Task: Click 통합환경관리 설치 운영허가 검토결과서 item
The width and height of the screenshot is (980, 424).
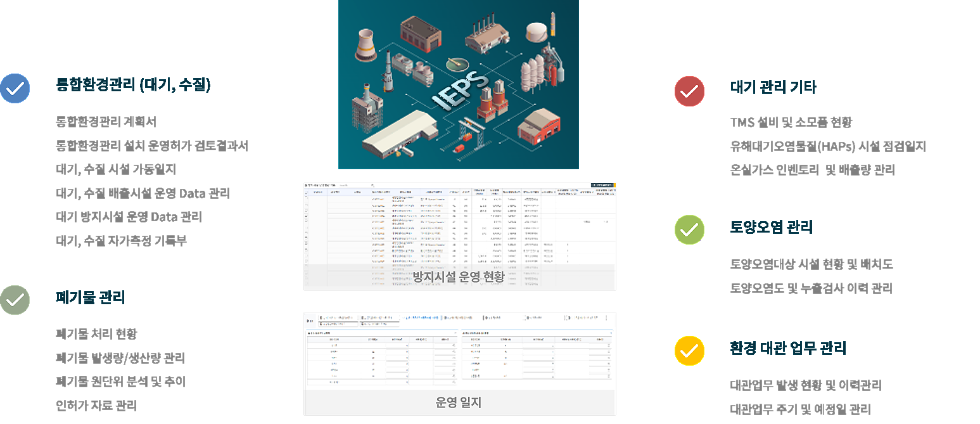Action: click(x=152, y=146)
